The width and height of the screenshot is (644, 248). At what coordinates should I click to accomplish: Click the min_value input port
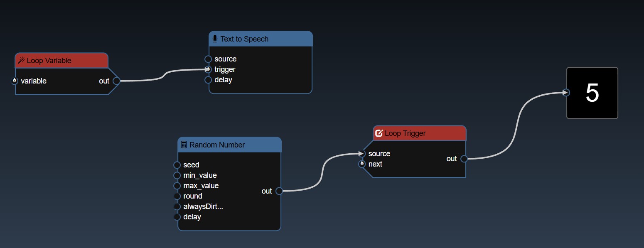coord(177,175)
